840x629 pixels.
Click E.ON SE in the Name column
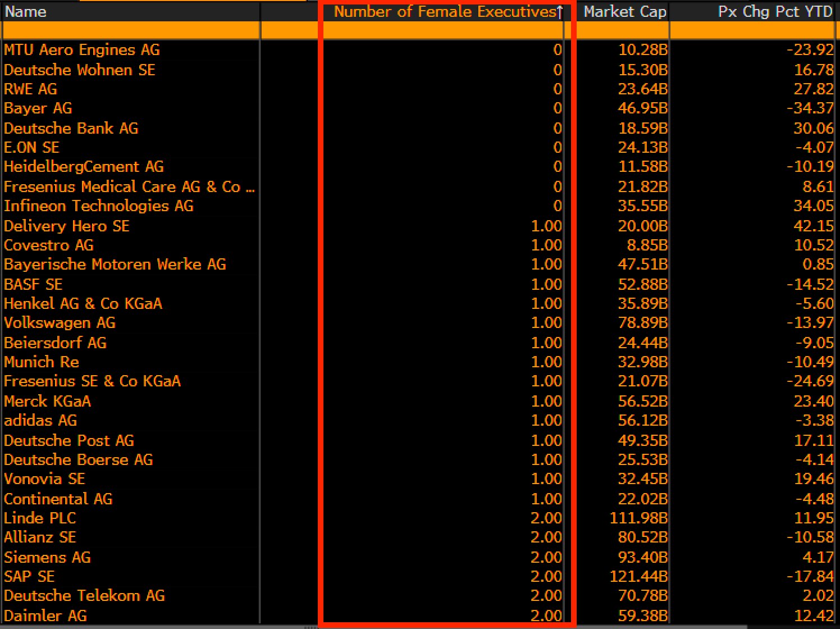pos(31,148)
